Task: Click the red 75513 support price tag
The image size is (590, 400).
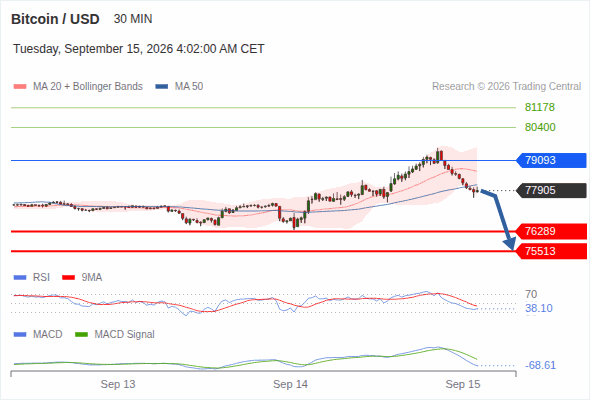Action: (551, 251)
